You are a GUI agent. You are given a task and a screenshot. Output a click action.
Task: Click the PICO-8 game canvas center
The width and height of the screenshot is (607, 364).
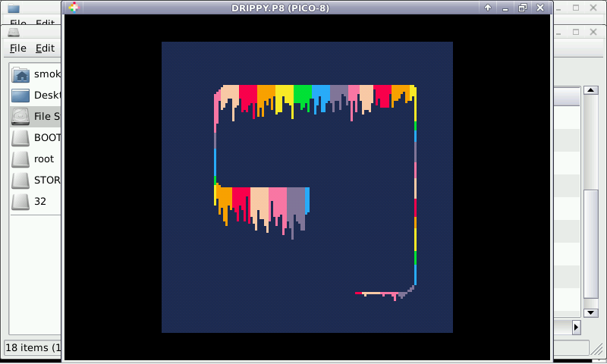click(307, 187)
